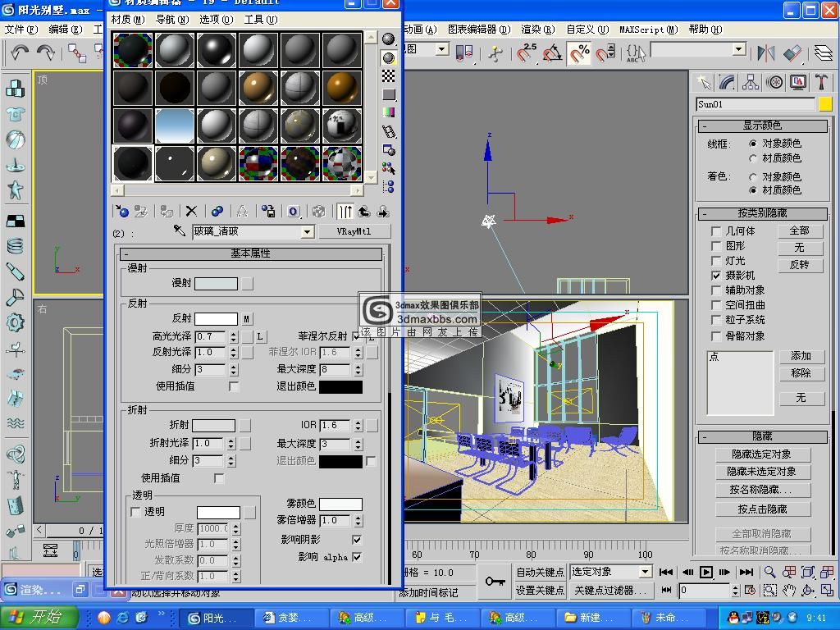840x630 pixels.
Task: Open 选项(O) menu in material editor
Action: 217,20
